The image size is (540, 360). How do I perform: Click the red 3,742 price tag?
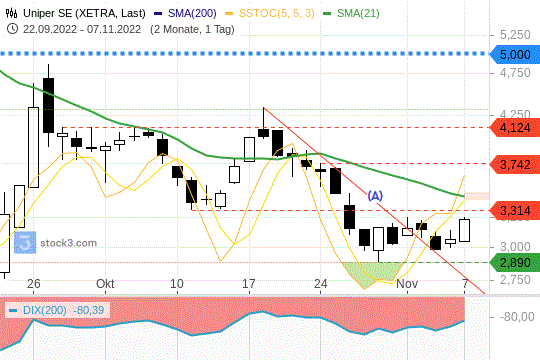(x=515, y=164)
